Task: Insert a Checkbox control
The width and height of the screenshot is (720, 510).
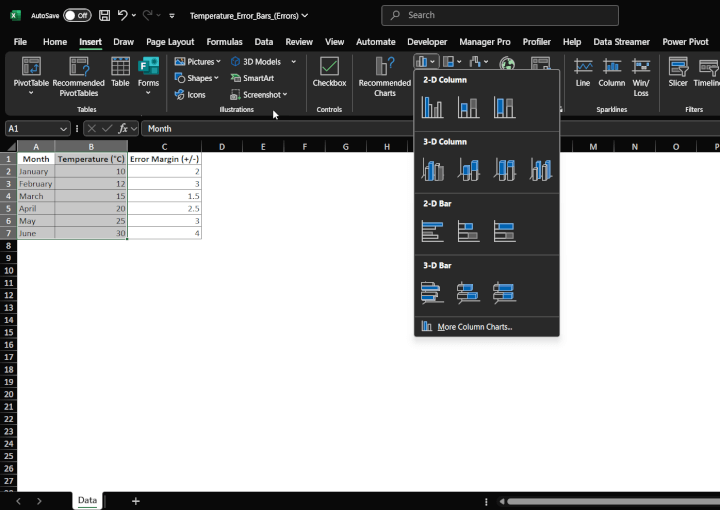Action: [329, 76]
